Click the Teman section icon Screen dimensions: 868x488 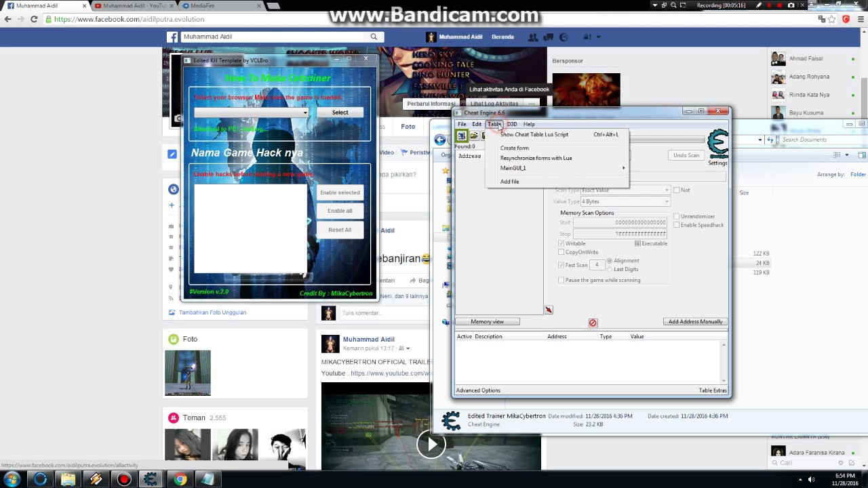[x=174, y=418]
